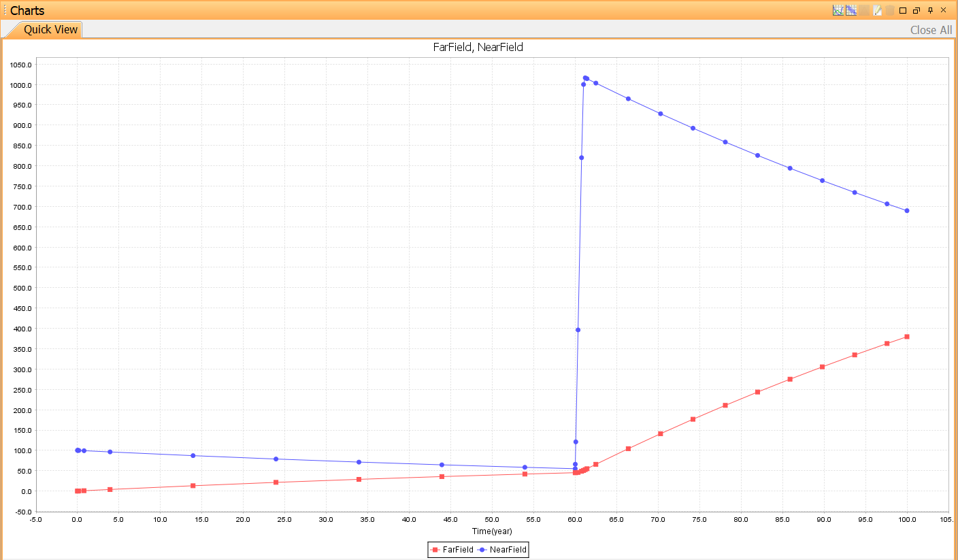
Task: Click the y-axis tick label "500.0"
Action: tap(23, 288)
